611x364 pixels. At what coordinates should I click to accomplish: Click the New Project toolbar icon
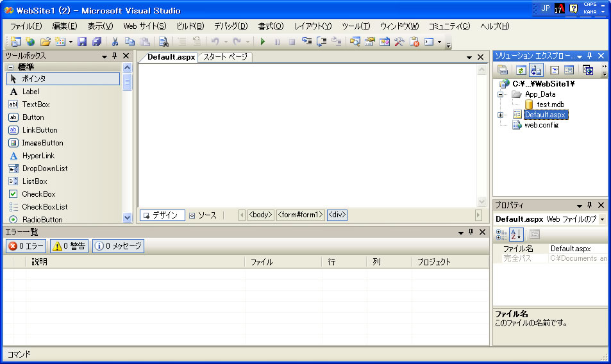(15, 41)
